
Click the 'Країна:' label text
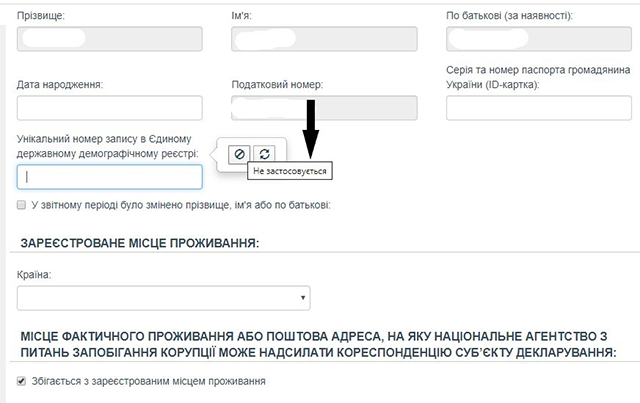tap(35, 273)
